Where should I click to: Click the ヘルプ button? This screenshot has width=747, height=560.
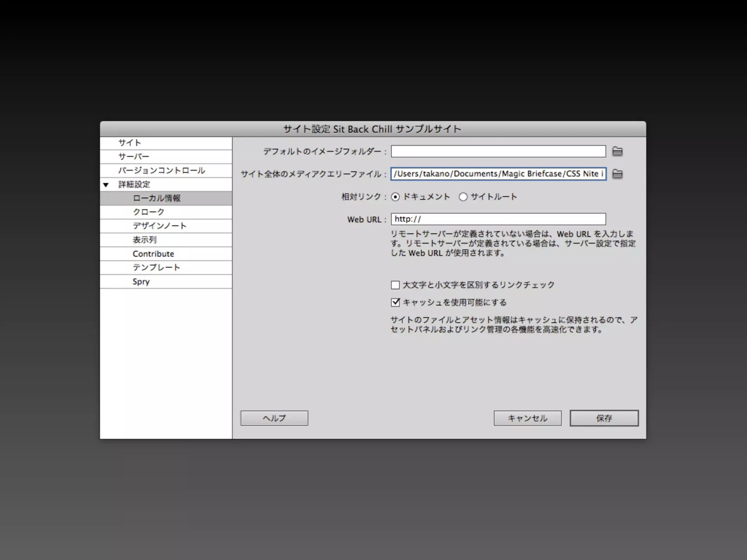274,418
